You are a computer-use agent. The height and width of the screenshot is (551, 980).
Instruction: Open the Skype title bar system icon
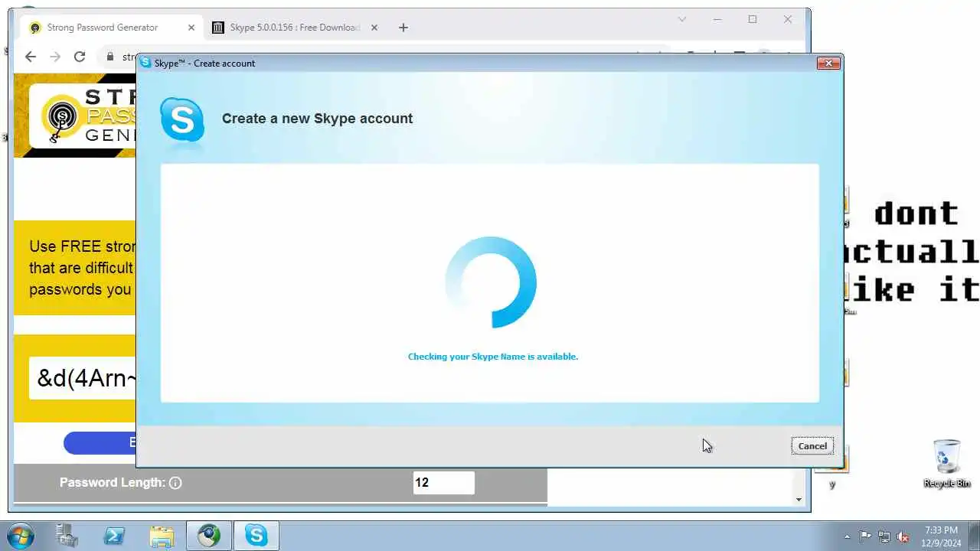coord(145,63)
